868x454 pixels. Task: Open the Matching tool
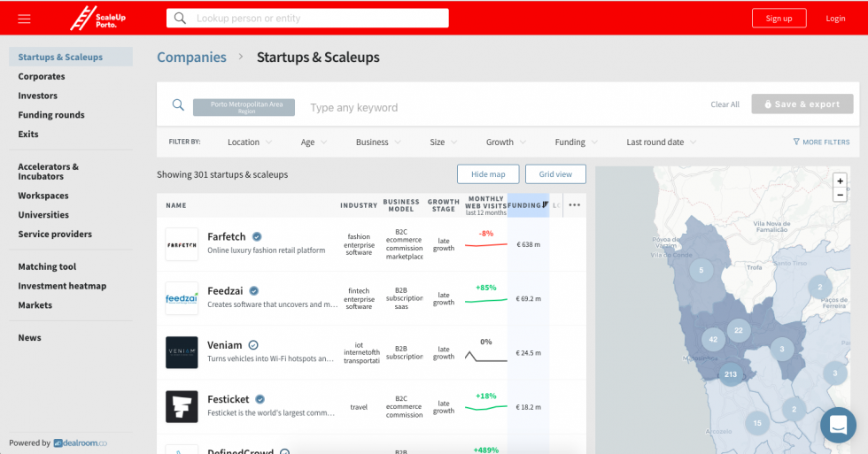click(x=47, y=266)
